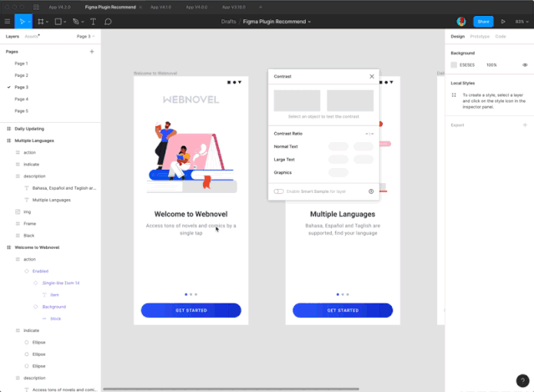Open the Pen tool dropdown arrow
534x392 pixels.
click(83, 22)
